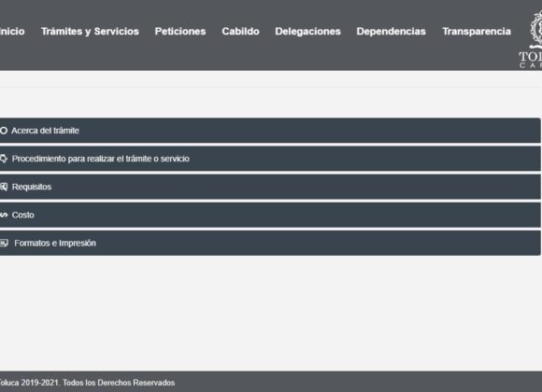The image size is (542, 392).
Task: Expand the Costo accordion panel
Action: [270, 215]
